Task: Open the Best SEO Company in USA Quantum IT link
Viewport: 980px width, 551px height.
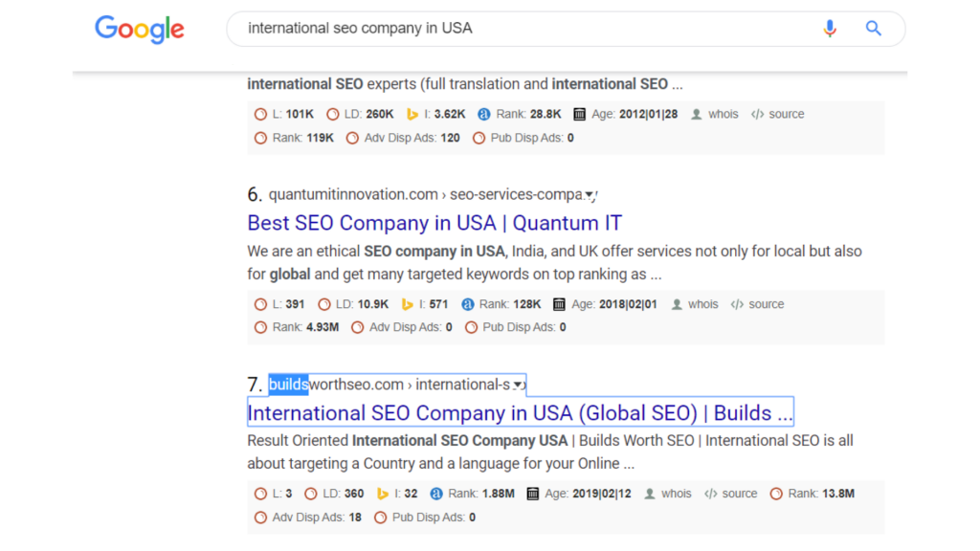Action: (432, 222)
